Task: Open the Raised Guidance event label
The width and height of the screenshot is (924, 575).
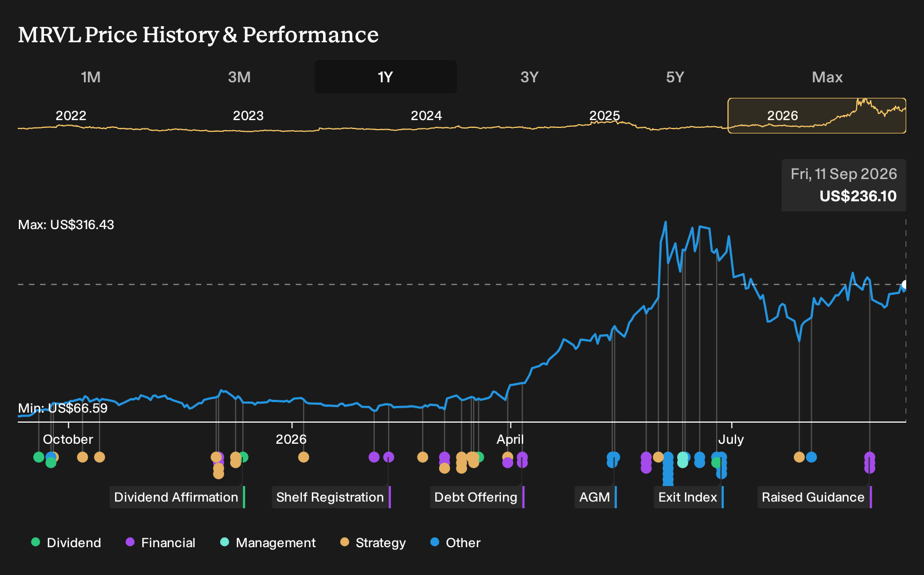Action: (x=814, y=497)
